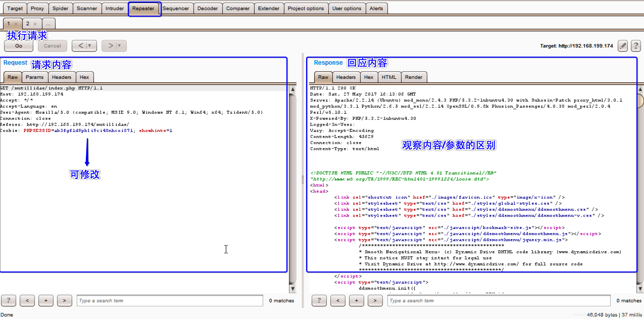Click next match arrow in response search
Viewport: 644px width, 319px height.
375,300
